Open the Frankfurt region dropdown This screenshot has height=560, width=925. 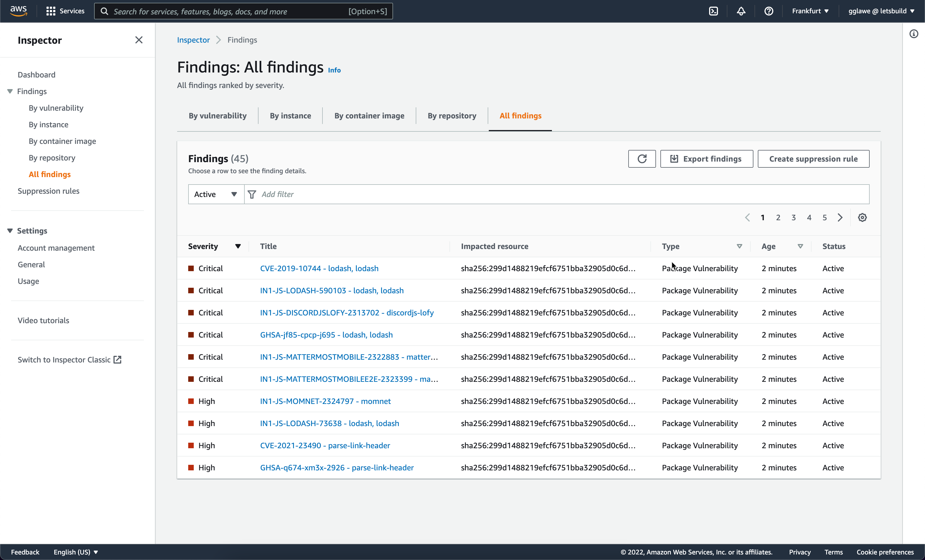810,11
